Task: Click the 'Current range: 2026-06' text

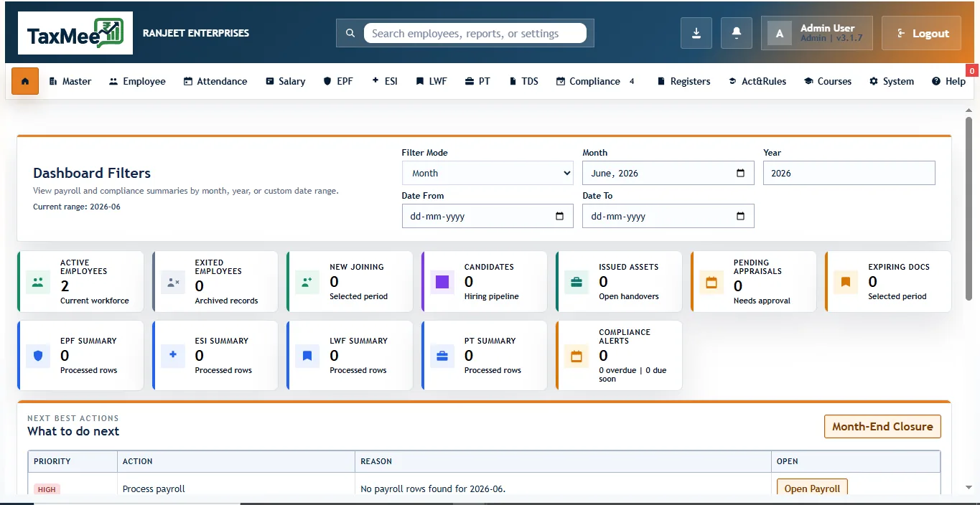Action: [77, 207]
